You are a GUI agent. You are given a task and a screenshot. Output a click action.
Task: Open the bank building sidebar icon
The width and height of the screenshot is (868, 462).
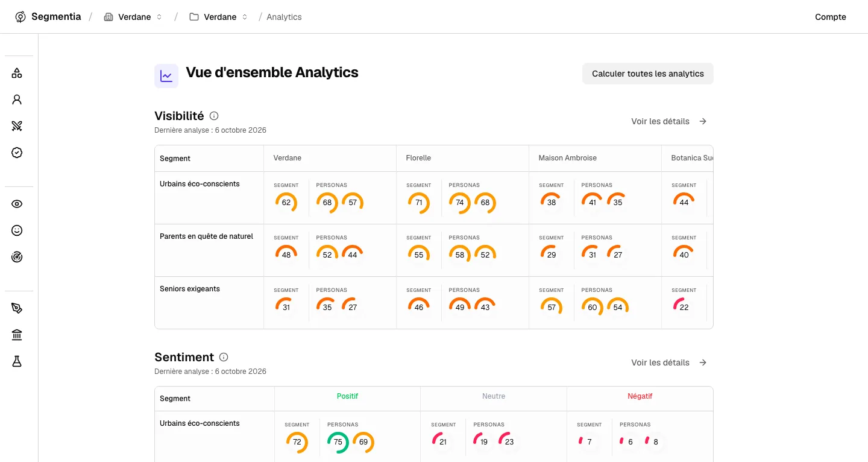(x=17, y=335)
